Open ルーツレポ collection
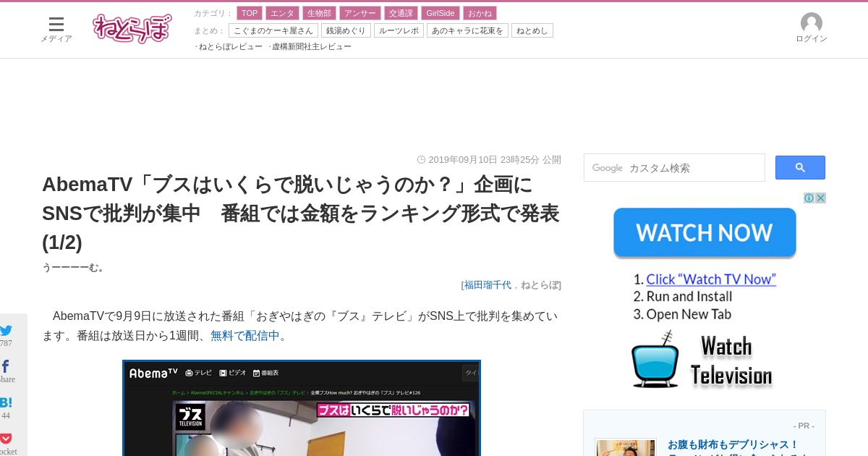This screenshot has height=456, width=868. pos(399,30)
